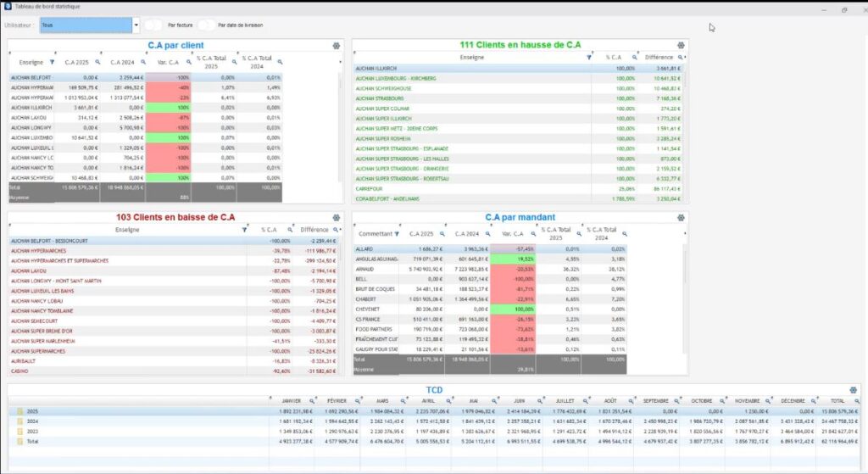The width and height of the screenshot is (868, 474).
Task: Click search icon of % C.A Total 2024 in C.A par client
Action: (280, 62)
